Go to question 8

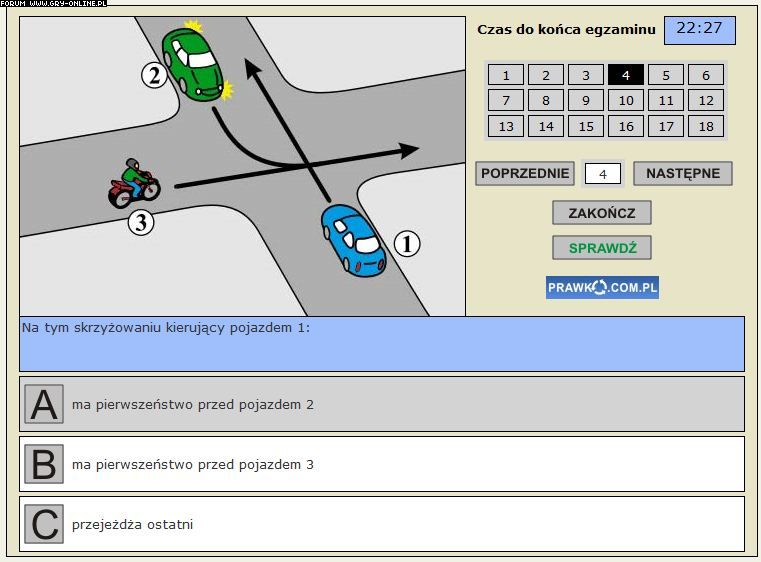coord(546,100)
